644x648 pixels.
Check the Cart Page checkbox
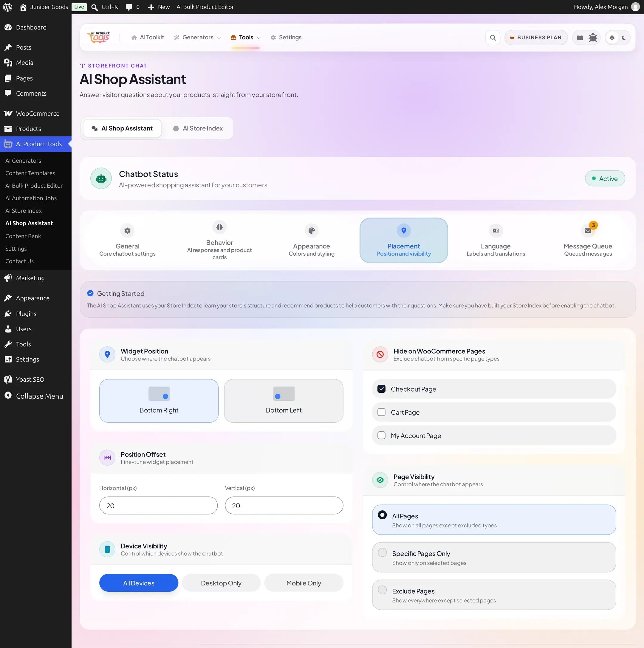(382, 412)
